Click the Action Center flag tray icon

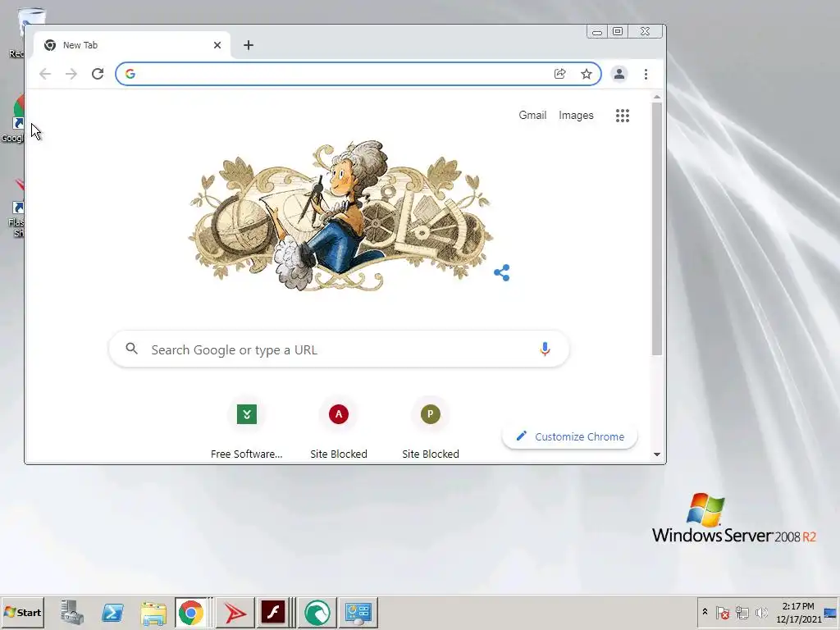pyautogui.click(x=722, y=612)
